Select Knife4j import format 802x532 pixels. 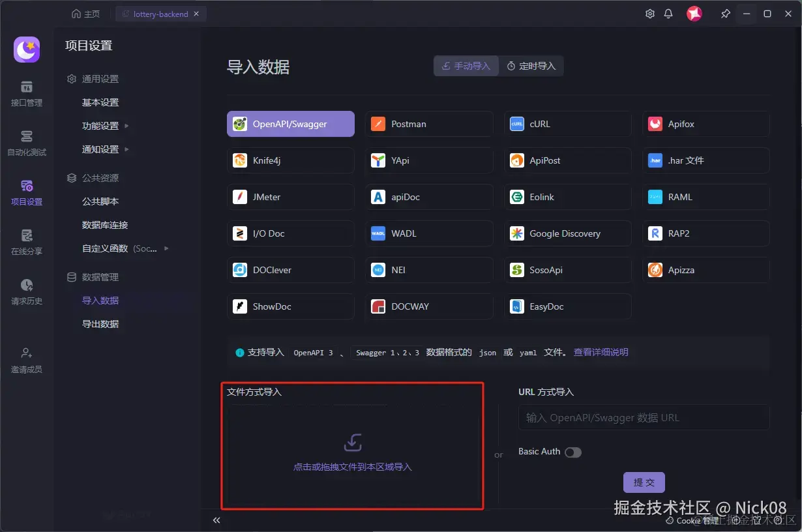coord(291,160)
